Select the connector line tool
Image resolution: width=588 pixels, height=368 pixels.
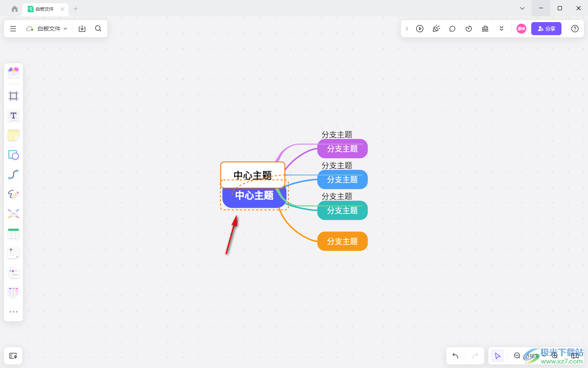tap(13, 175)
